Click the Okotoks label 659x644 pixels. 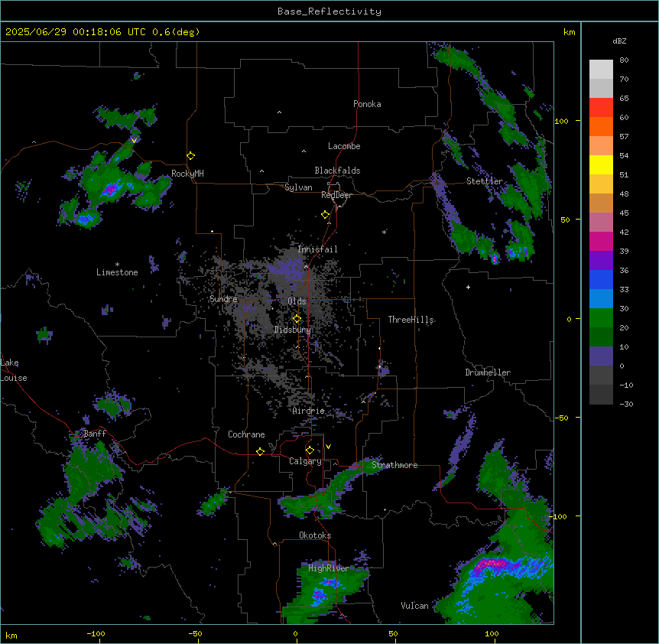[315, 535]
